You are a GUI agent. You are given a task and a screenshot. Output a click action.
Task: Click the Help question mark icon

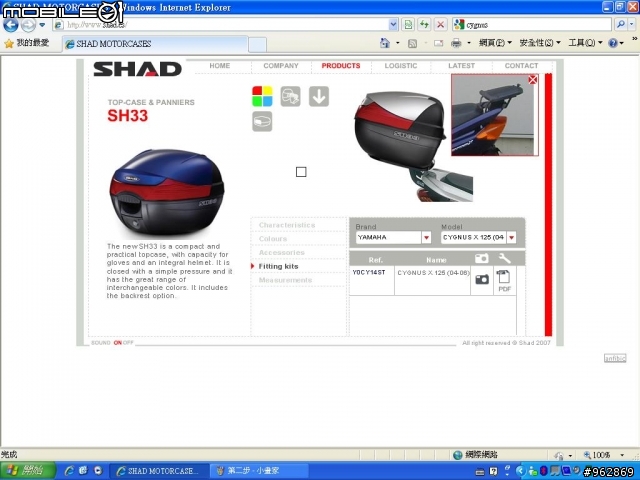(x=613, y=42)
